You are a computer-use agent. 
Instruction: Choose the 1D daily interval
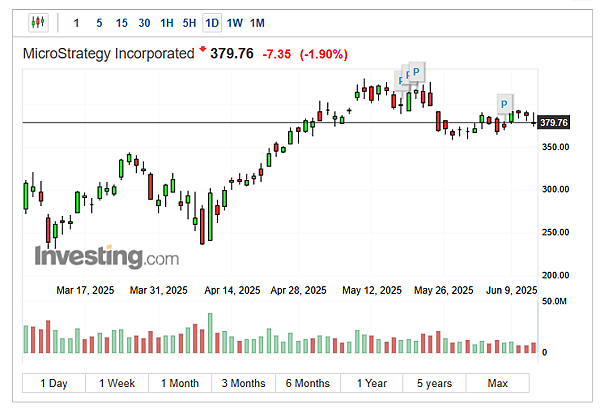click(212, 23)
